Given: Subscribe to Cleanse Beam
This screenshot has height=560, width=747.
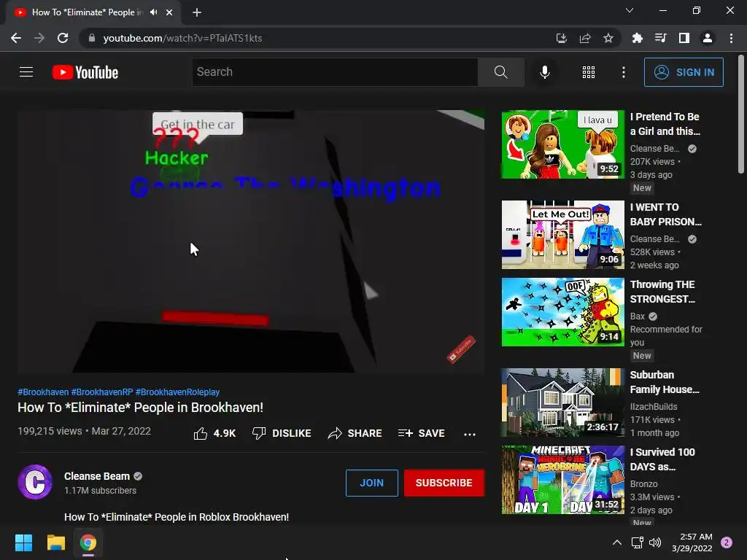Looking at the screenshot, I should (x=444, y=483).
